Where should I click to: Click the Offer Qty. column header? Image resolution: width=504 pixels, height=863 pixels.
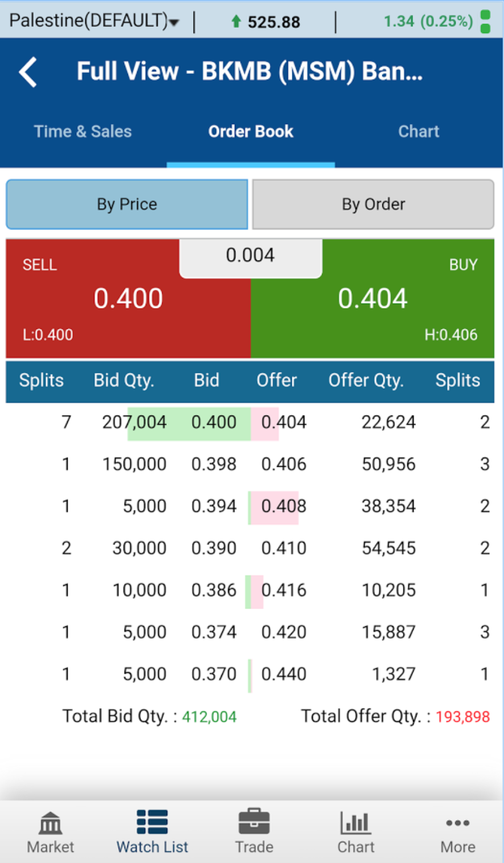tap(366, 380)
